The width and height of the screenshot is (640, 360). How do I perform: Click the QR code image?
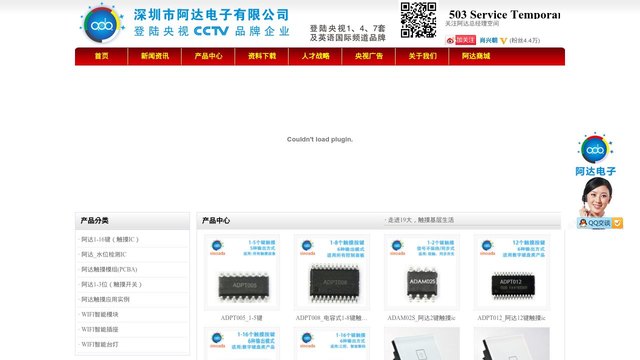pos(418,20)
